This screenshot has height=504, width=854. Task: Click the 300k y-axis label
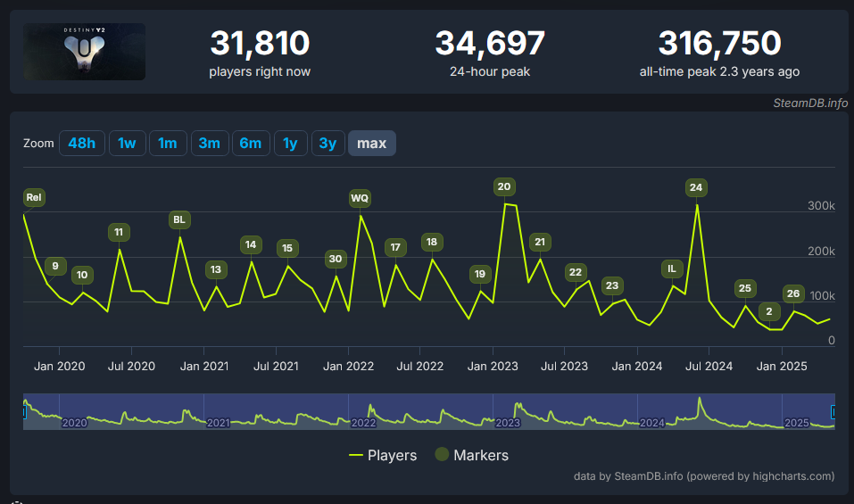821,206
